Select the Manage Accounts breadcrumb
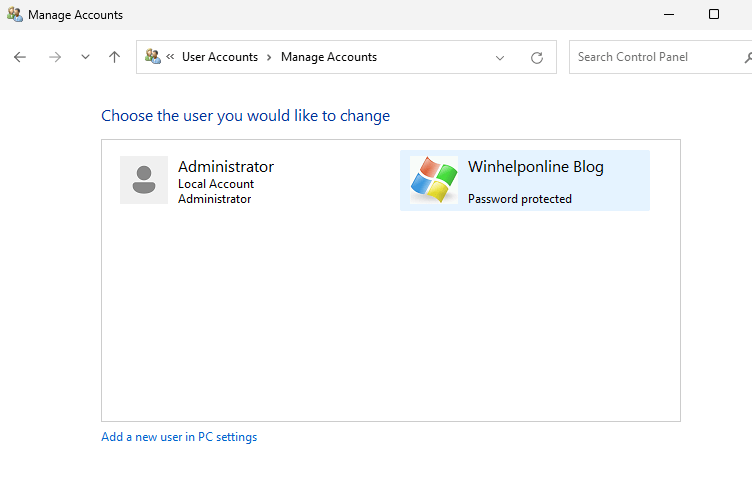752x482 pixels. (x=329, y=57)
